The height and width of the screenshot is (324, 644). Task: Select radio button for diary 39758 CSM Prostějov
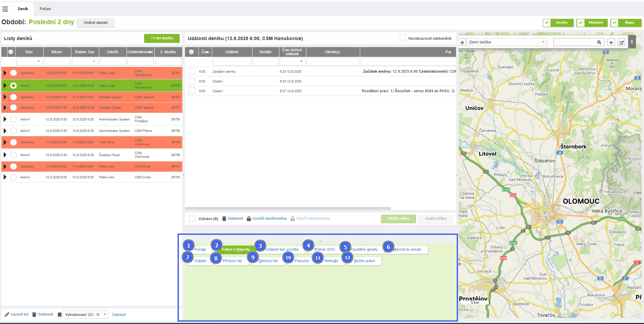coord(13,119)
